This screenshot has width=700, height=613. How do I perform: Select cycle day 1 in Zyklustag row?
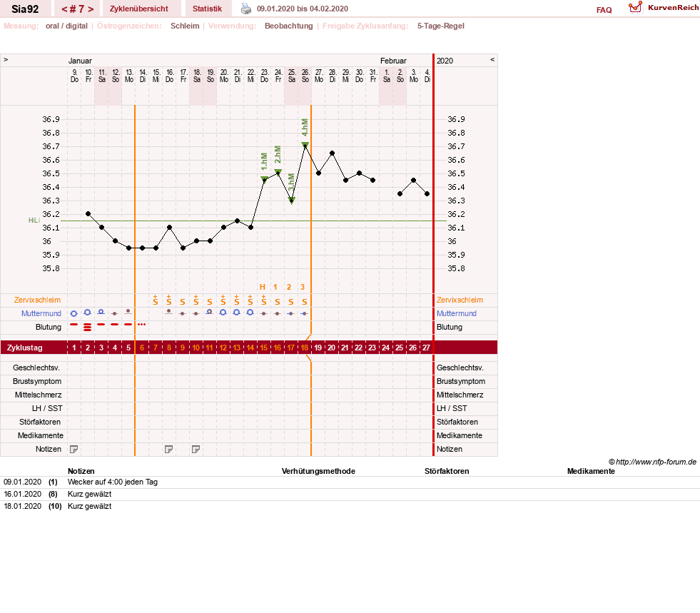(x=74, y=348)
